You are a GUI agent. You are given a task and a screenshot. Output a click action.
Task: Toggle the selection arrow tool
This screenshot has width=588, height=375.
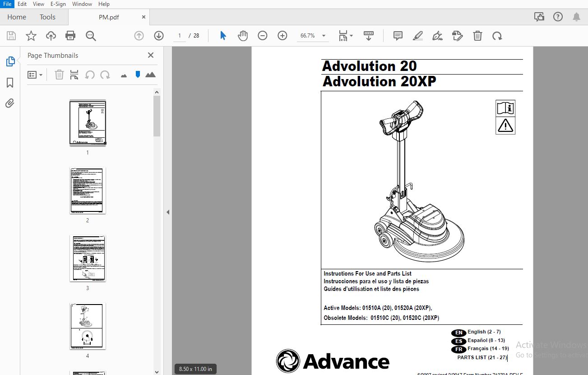[x=222, y=35]
